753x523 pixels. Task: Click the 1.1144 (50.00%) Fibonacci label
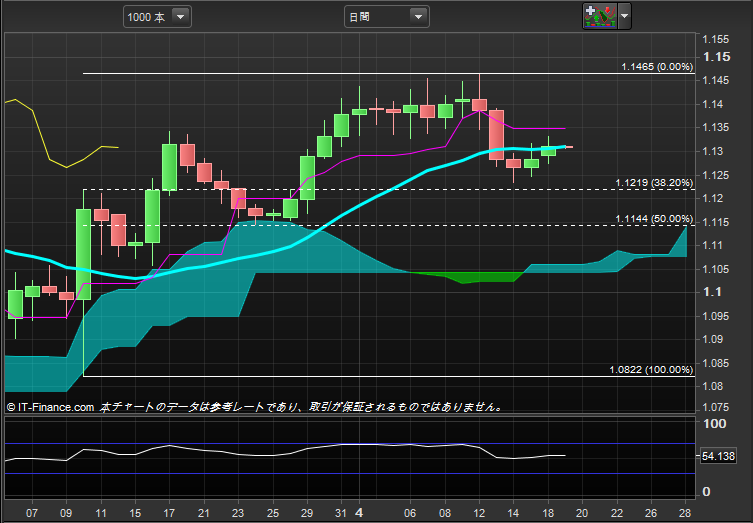pos(654,219)
